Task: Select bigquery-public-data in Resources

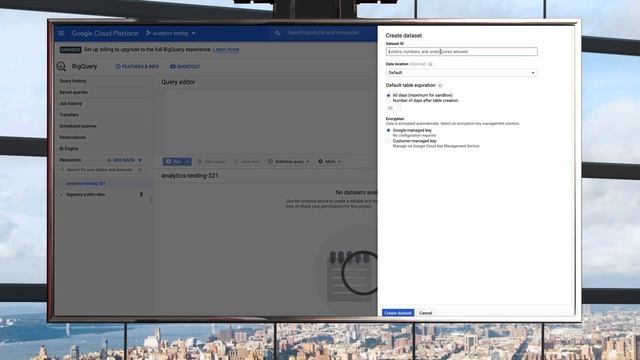Action: [x=86, y=195]
